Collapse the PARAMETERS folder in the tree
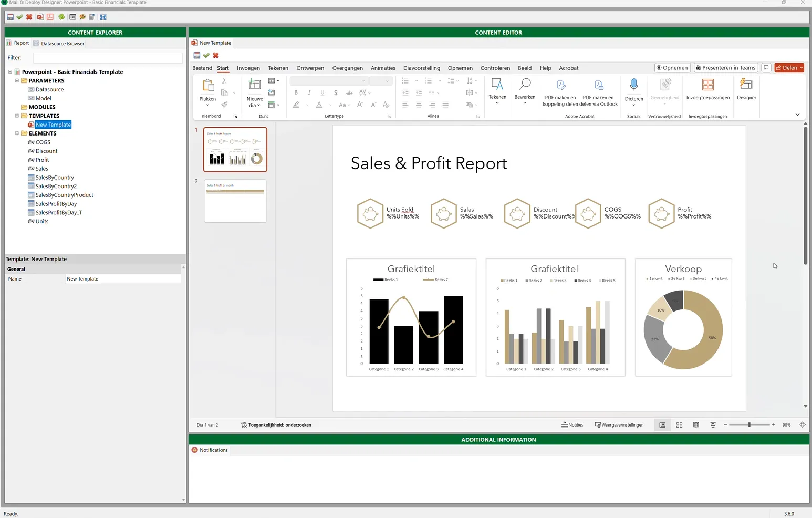Image resolution: width=812 pixels, height=518 pixels. [x=17, y=81]
